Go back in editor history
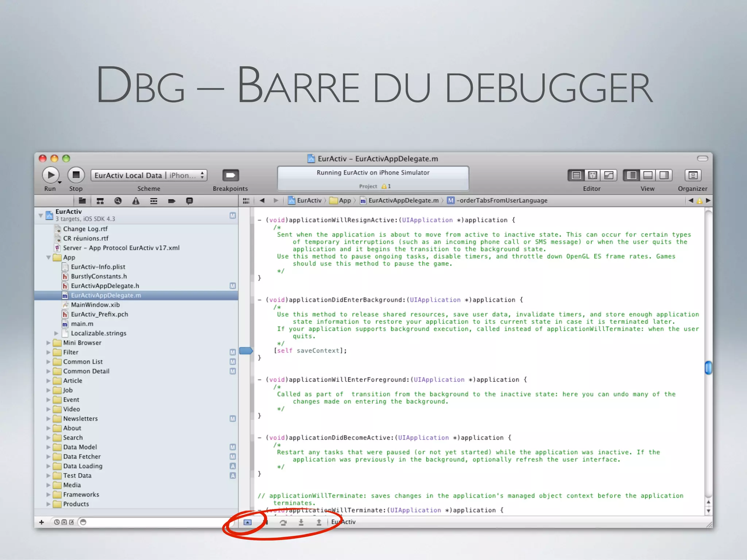This screenshot has width=747, height=560. click(262, 201)
